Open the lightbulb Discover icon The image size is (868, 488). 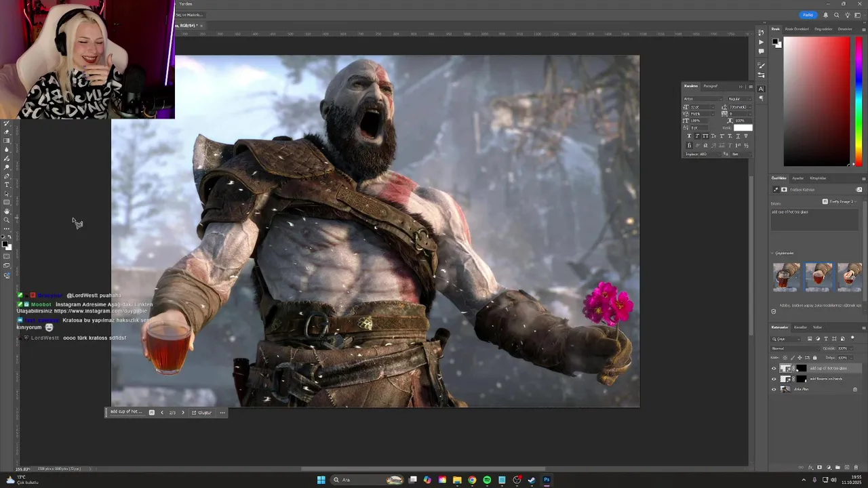pyautogui.click(x=848, y=15)
